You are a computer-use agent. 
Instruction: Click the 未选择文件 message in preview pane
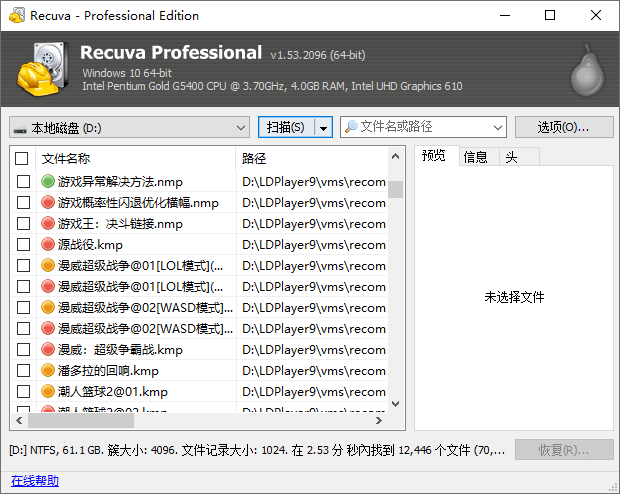pos(514,297)
